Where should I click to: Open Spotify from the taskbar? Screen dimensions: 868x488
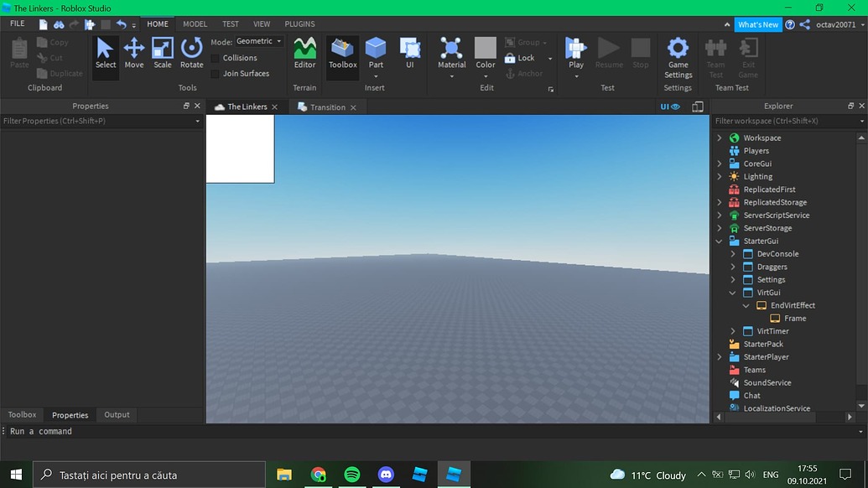[352, 475]
